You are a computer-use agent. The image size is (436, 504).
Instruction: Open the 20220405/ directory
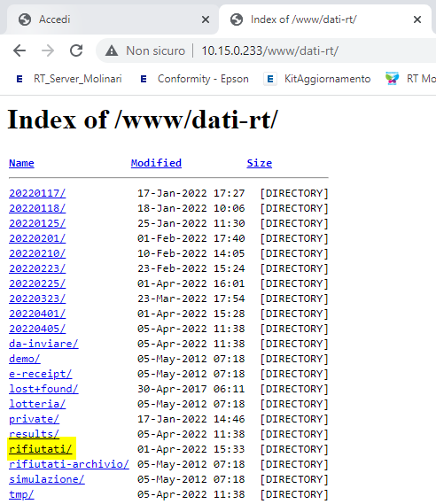pos(37,329)
